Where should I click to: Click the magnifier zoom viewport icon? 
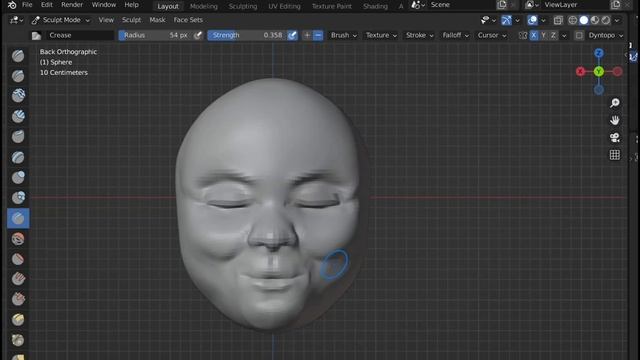pos(615,103)
